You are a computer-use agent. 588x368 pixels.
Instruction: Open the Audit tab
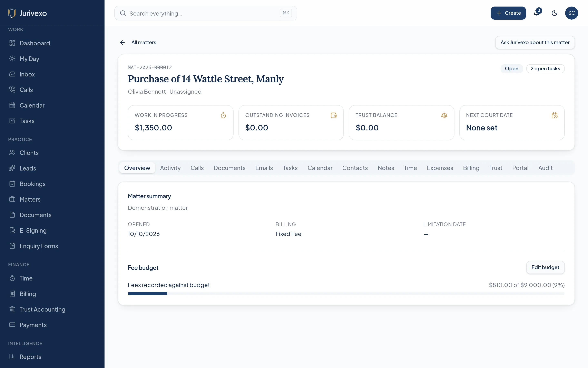pos(546,168)
